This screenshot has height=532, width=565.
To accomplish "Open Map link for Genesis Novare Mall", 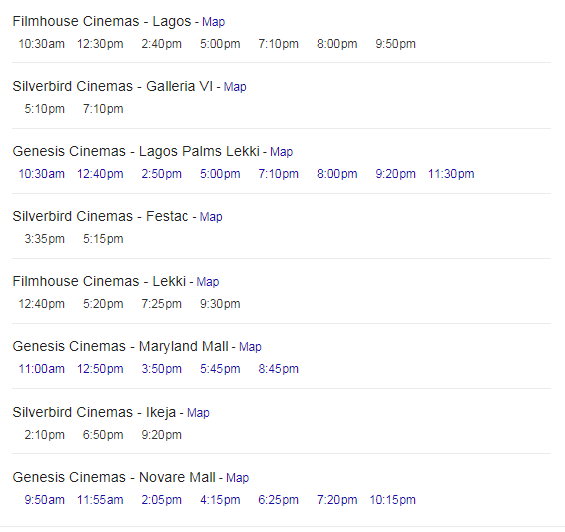I will 237,478.
